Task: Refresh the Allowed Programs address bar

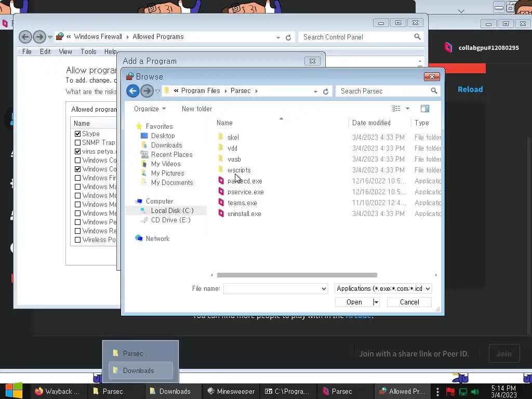Action: tap(288, 37)
